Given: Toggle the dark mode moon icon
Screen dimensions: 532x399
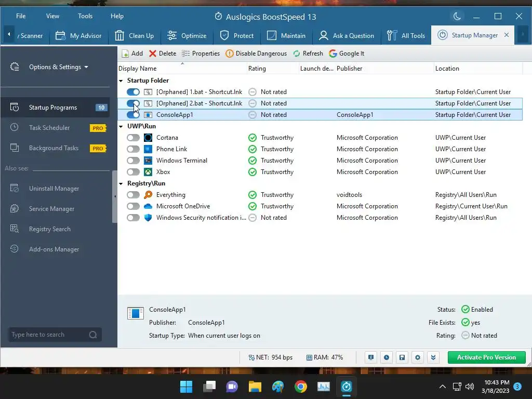Looking at the screenshot, I should tap(457, 16).
